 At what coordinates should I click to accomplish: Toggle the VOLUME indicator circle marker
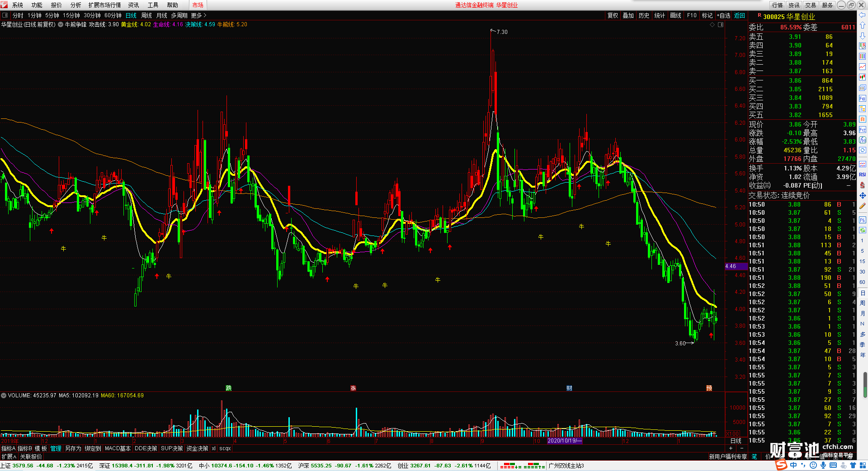(x=4, y=396)
